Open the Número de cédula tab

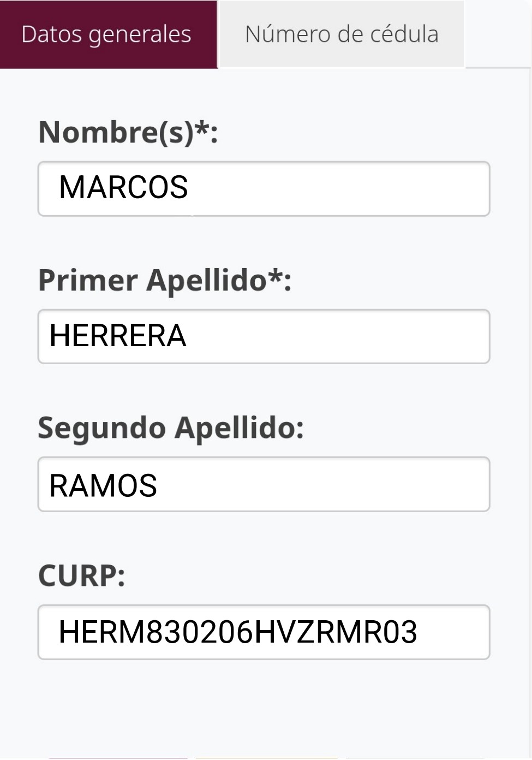coord(342,34)
